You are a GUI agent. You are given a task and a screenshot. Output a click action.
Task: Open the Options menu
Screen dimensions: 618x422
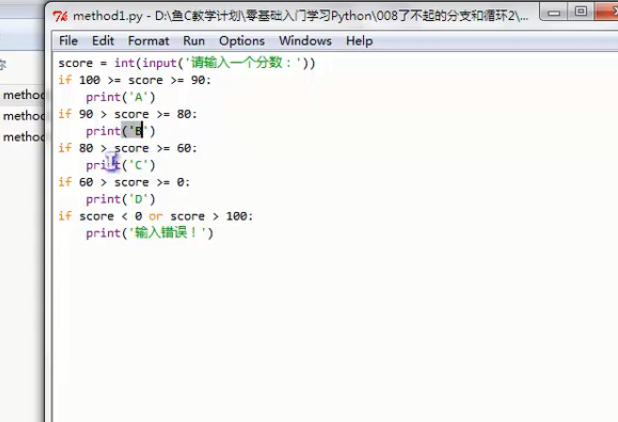242,41
